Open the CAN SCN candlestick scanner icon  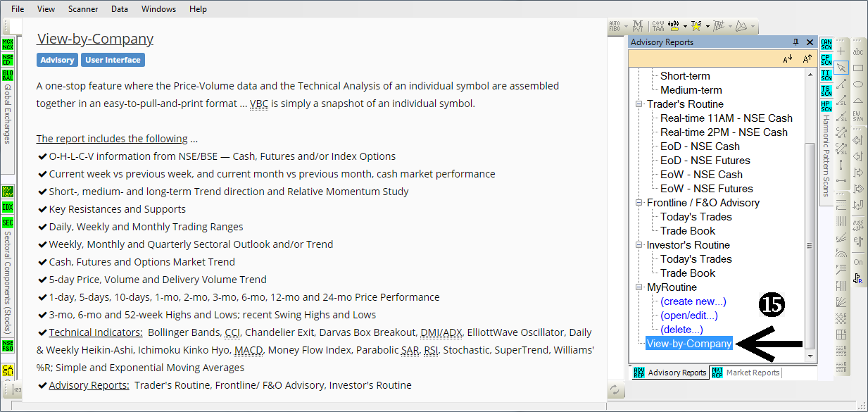[x=826, y=44]
